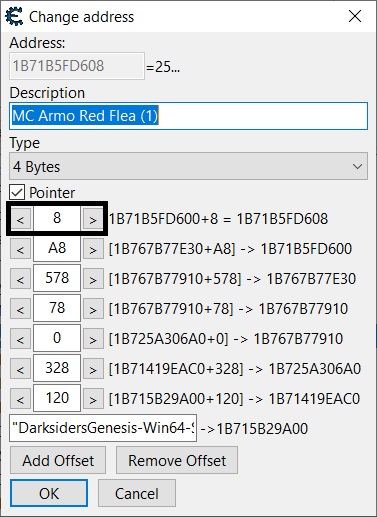The height and width of the screenshot is (517, 377).
Task: Decrease the offset A8 with its left arrow
Action: pos(20,249)
